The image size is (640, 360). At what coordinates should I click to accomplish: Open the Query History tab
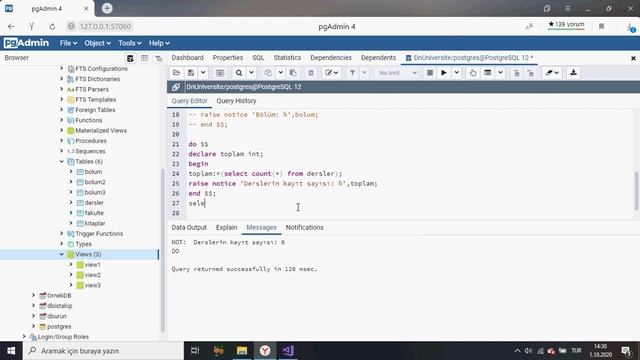coord(236,101)
